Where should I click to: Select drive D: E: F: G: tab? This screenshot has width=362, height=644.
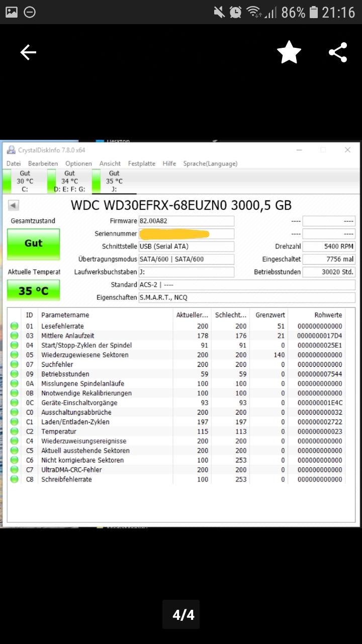pyautogui.click(x=69, y=181)
